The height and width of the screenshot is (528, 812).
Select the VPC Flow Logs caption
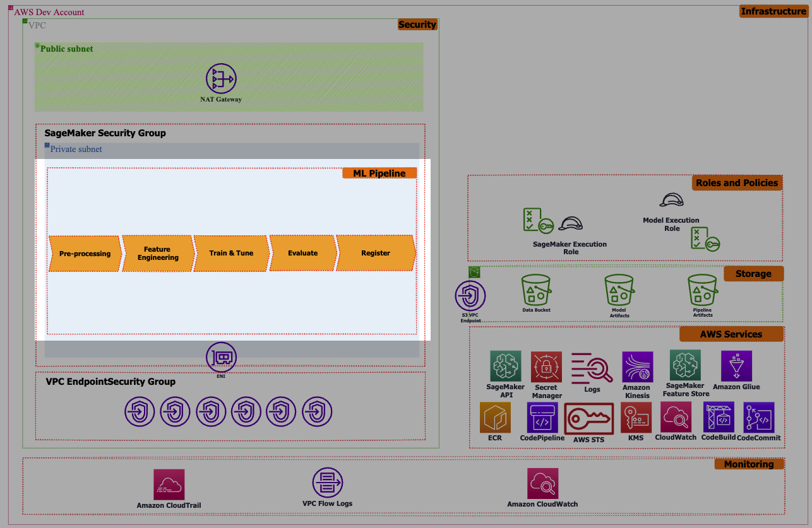pyautogui.click(x=328, y=503)
